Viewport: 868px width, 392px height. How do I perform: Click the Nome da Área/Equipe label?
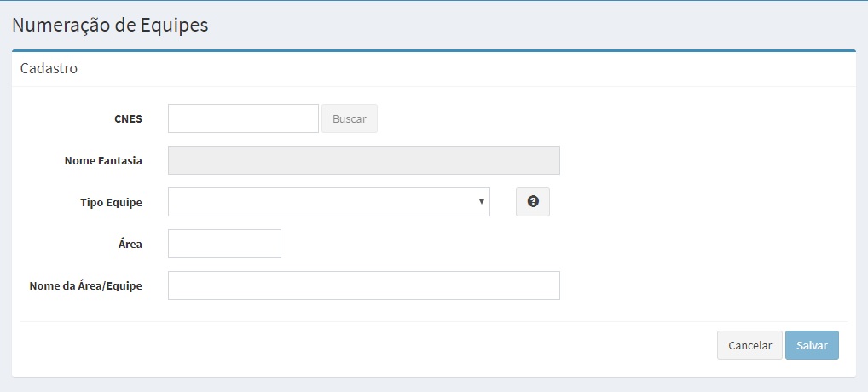(85, 286)
